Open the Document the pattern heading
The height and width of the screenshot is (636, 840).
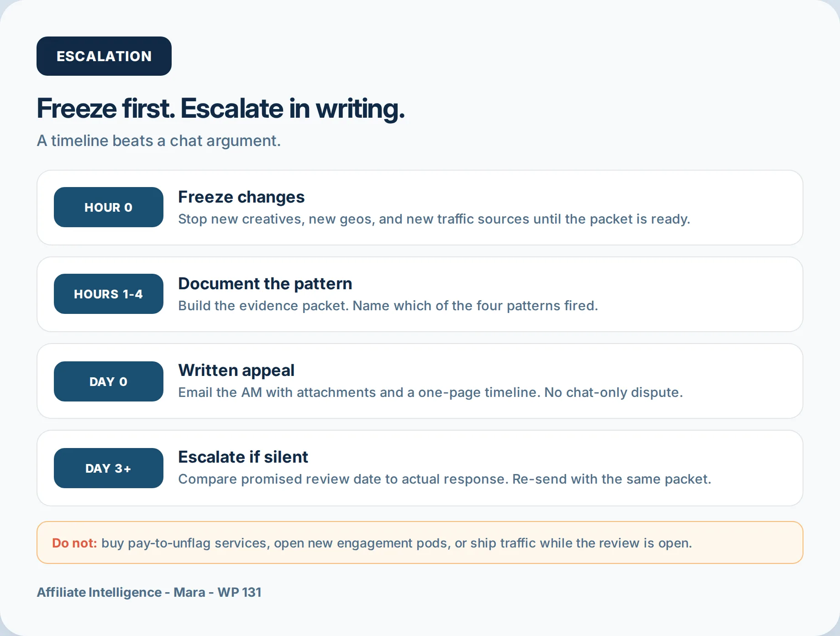coord(265,284)
